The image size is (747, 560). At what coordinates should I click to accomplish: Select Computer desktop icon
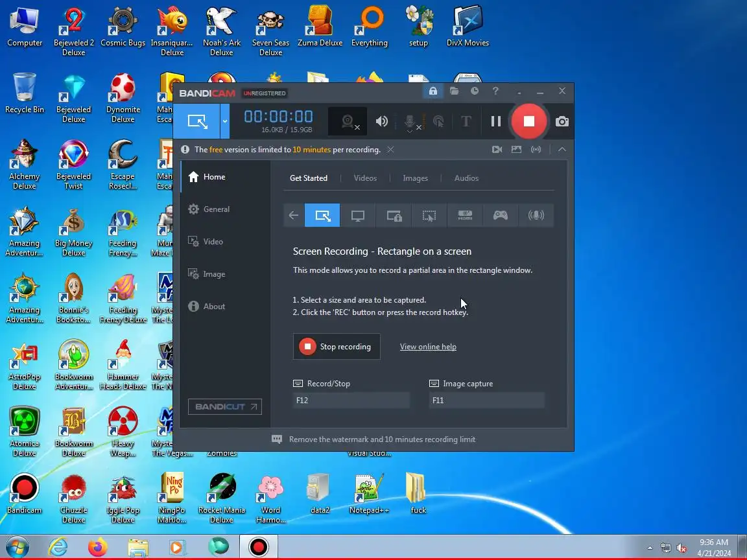(24, 26)
